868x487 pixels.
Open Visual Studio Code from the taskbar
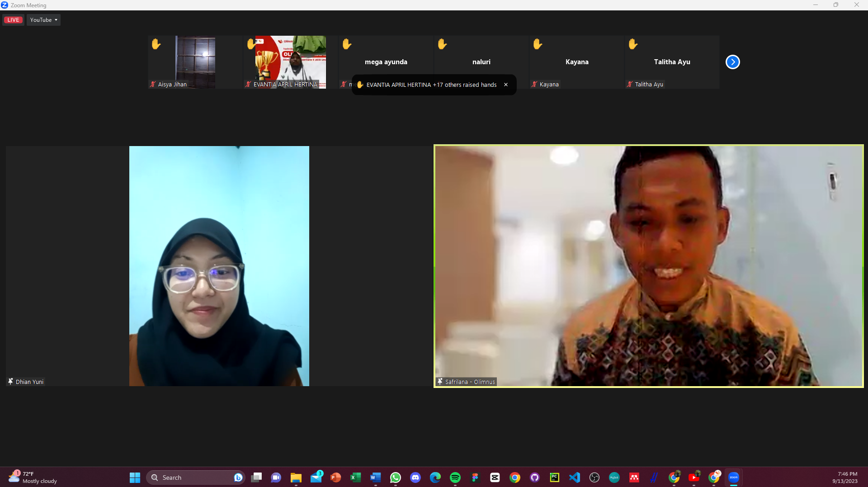(x=574, y=478)
